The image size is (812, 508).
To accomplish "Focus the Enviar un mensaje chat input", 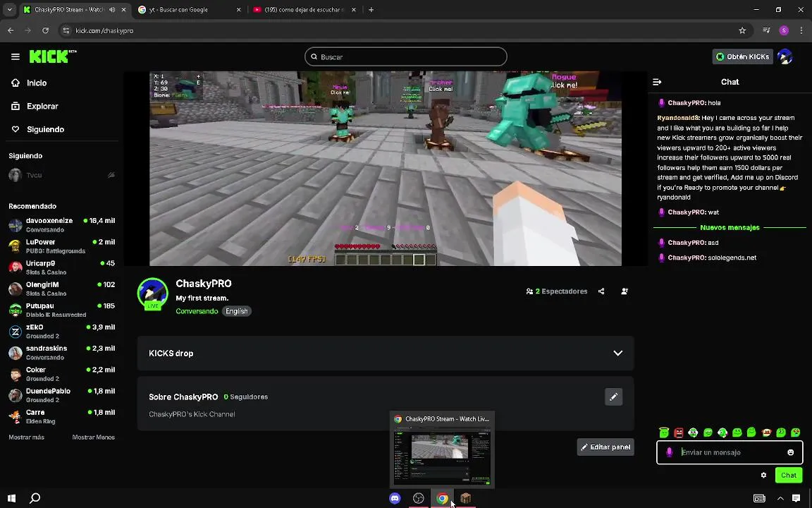I will (x=729, y=452).
